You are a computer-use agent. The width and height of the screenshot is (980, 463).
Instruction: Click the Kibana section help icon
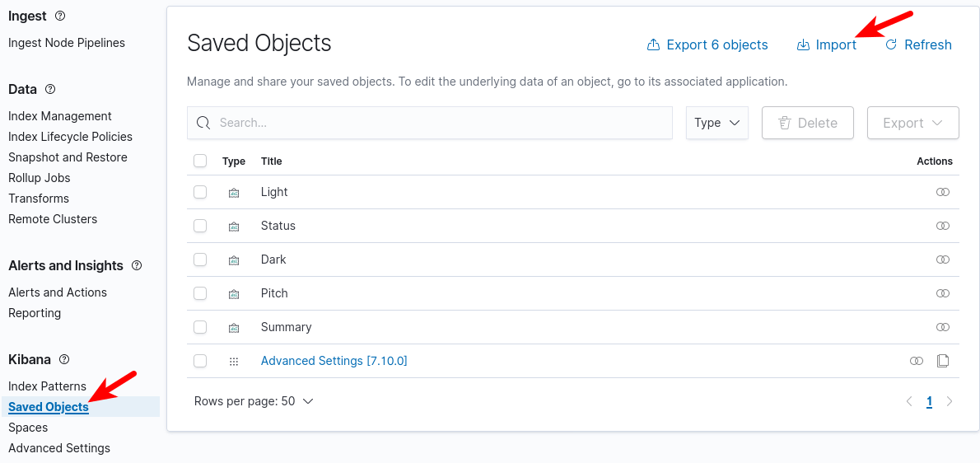pyautogui.click(x=64, y=359)
